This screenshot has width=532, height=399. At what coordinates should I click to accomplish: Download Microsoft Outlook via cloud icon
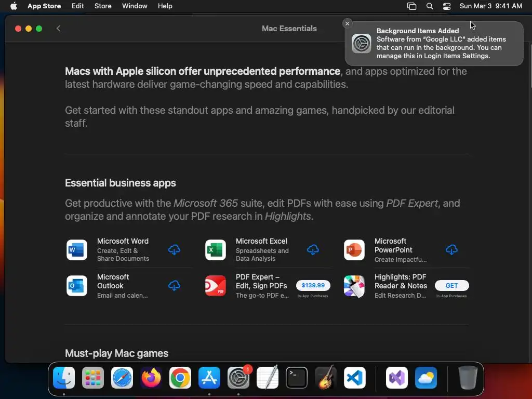174,286
